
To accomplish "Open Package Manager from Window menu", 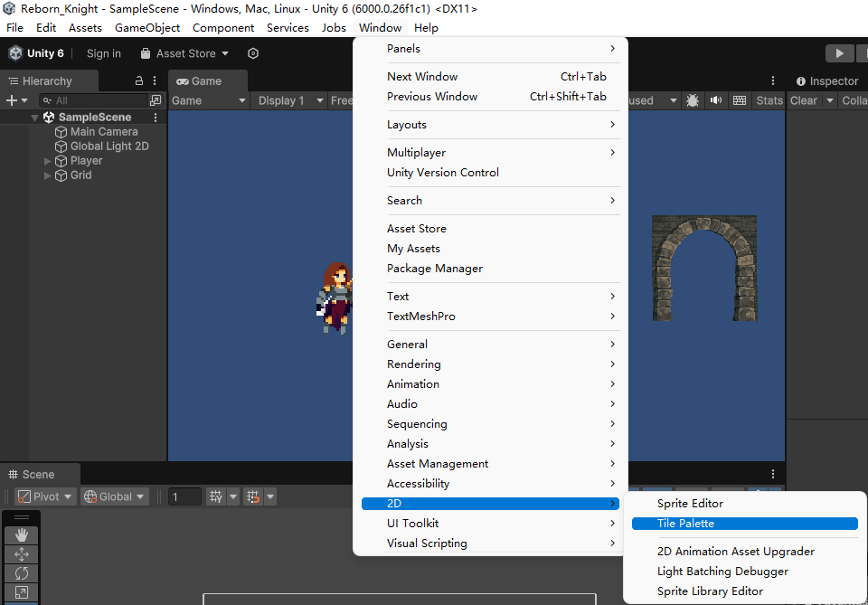I will tap(490, 269).
